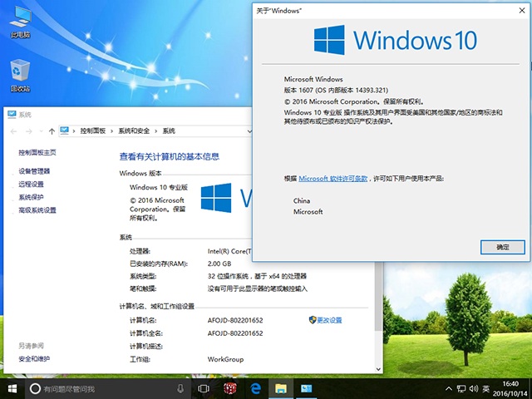Launch Microsoft Edge from the taskbar
The image size is (532, 399).
(257, 388)
